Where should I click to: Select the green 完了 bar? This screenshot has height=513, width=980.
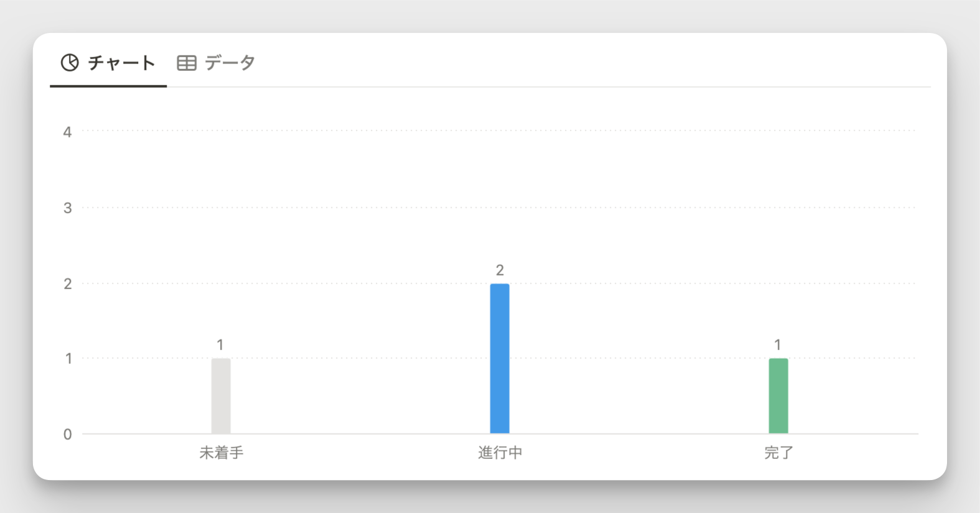tap(778, 396)
